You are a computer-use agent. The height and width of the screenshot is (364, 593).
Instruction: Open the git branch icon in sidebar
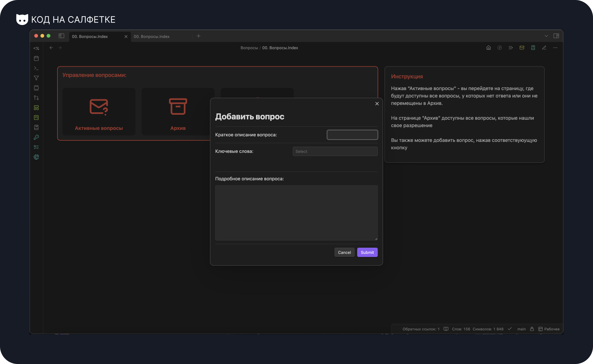tap(36, 98)
